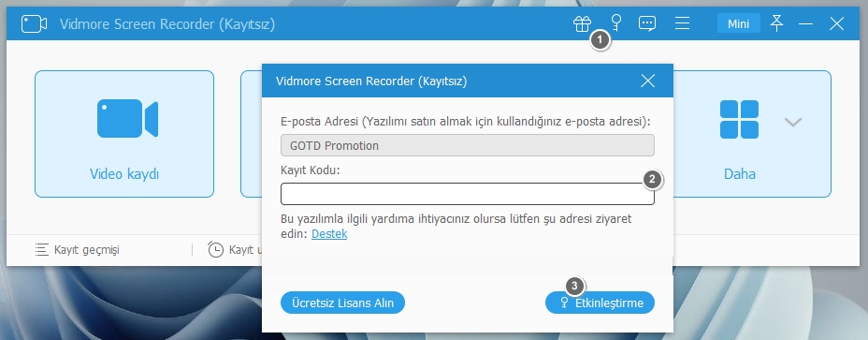Open the Destek support link
Image resolution: width=868 pixels, height=340 pixels.
click(x=329, y=234)
